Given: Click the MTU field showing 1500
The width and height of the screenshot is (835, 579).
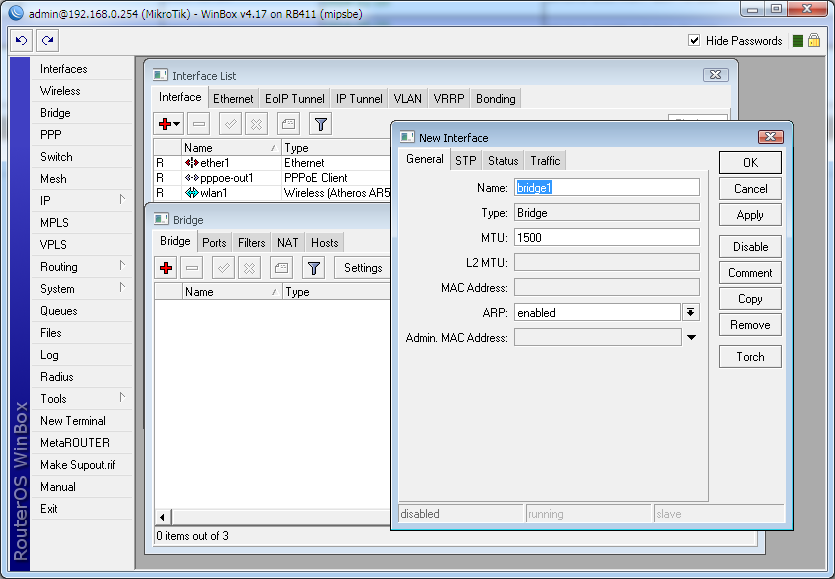Looking at the screenshot, I should (x=607, y=238).
